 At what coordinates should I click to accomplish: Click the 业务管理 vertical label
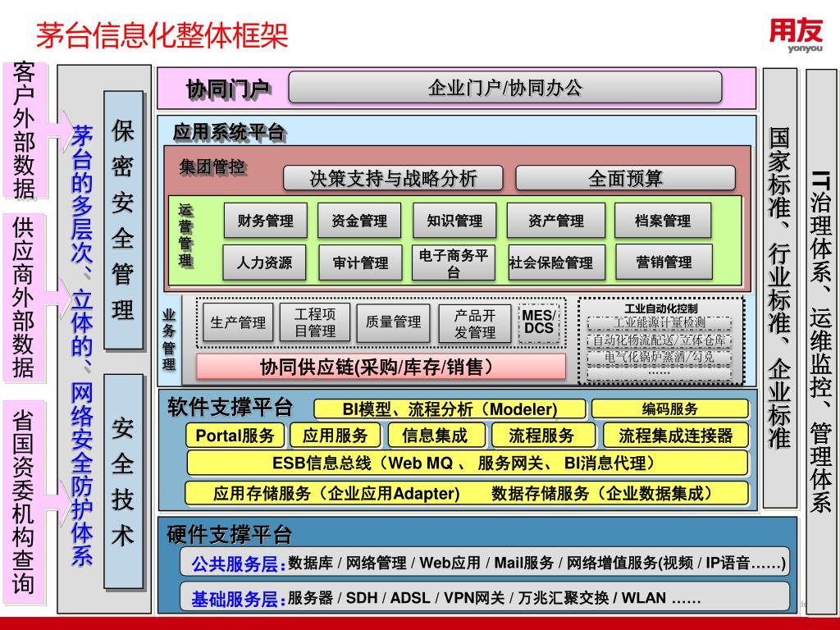point(169,340)
